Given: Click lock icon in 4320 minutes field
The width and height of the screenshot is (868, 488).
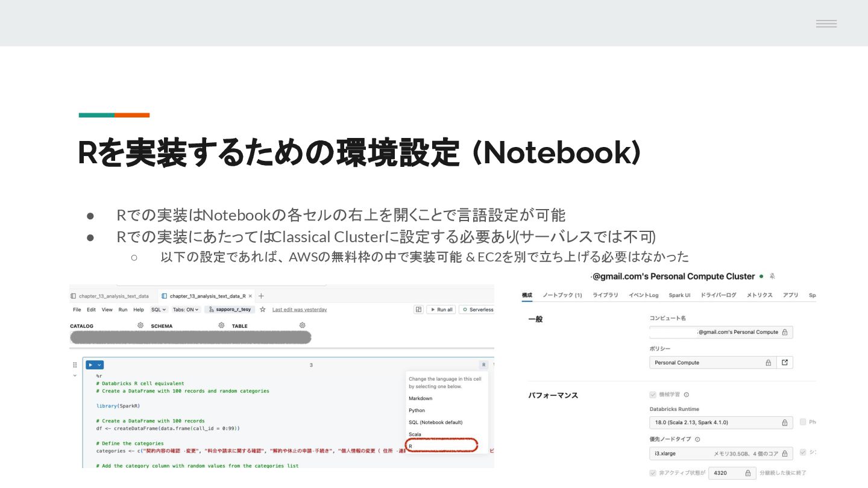Looking at the screenshot, I should coord(747,473).
